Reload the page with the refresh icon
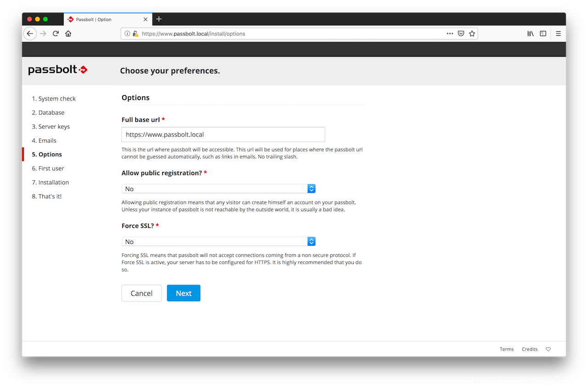This screenshot has height=388, width=588. pos(56,34)
